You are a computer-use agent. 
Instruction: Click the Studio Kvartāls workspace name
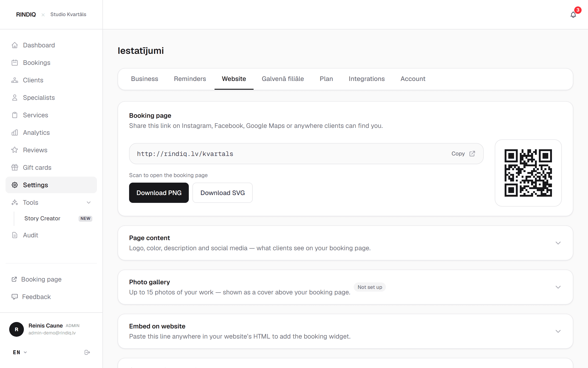68,14
